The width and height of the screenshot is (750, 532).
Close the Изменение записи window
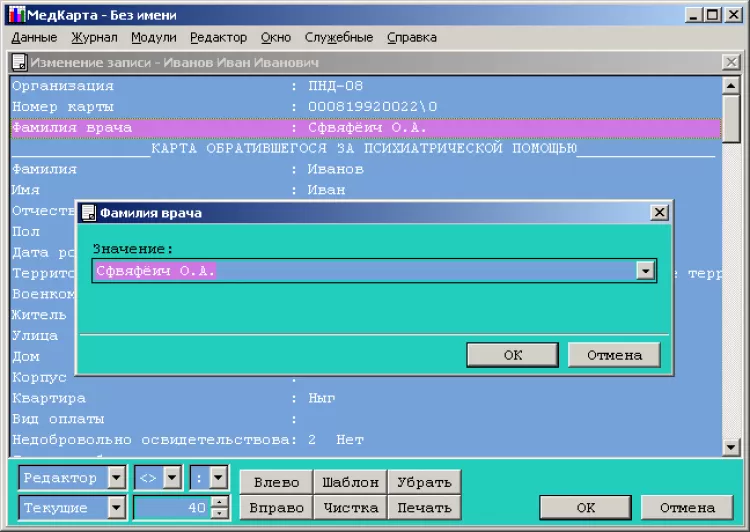[731, 62]
